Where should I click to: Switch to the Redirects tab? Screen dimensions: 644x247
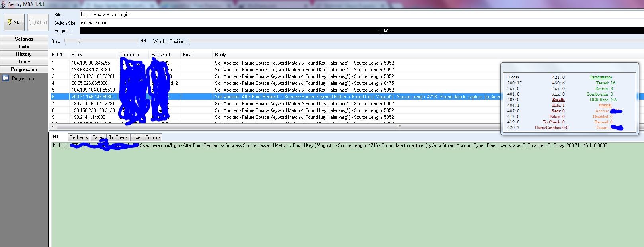(78, 137)
